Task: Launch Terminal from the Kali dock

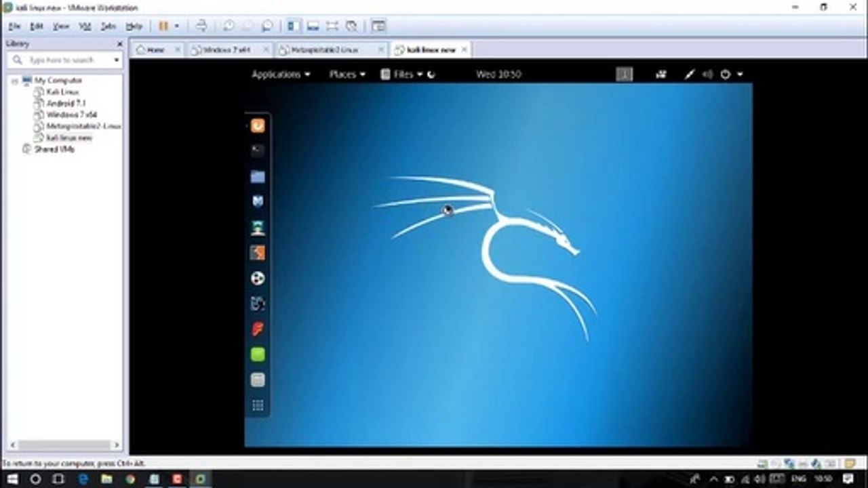Action: pyautogui.click(x=258, y=150)
